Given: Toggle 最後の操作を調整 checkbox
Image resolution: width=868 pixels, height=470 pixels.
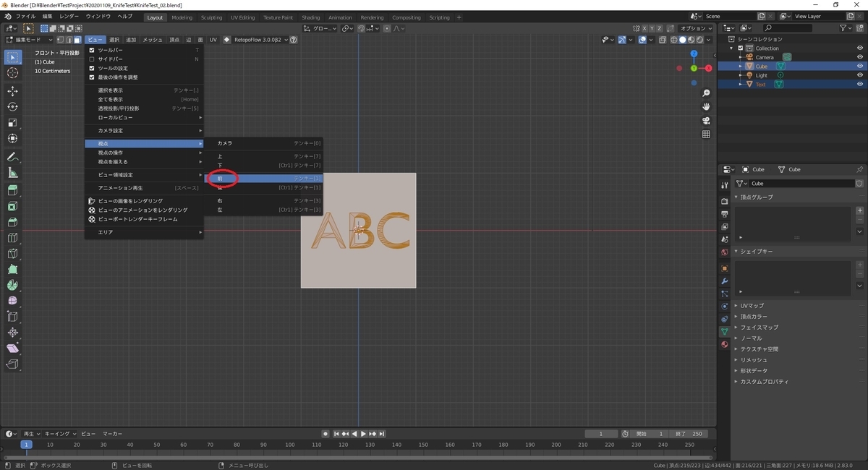Looking at the screenshot, I should tap(92, 77).
